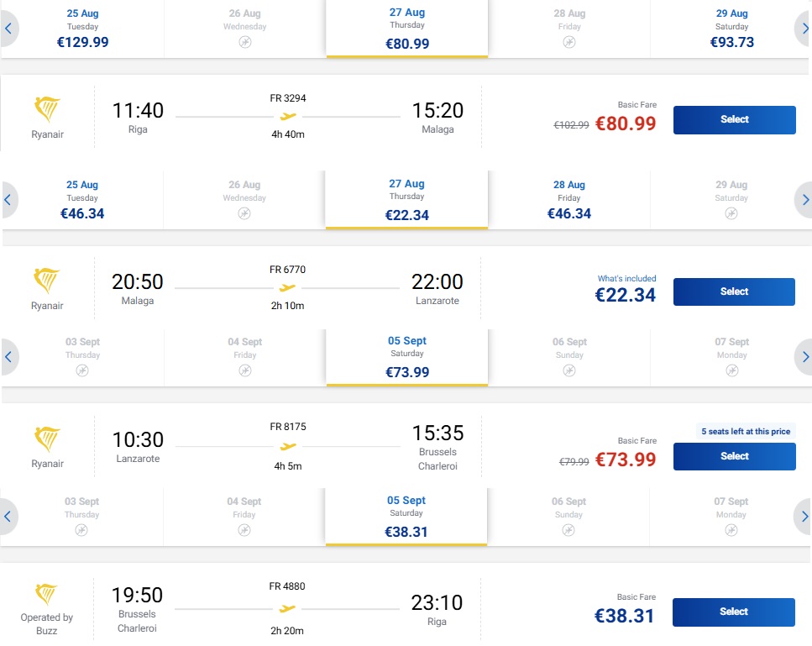This screenshot has height=646, width=812.
Task: Click the no-flight icon under 26 Aug Wednesday, first row
Action: [x=245, y=42]
